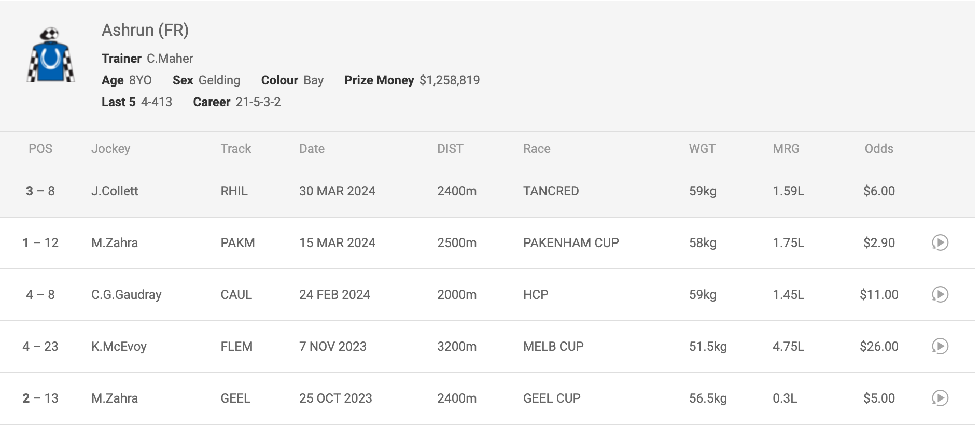Open the GEEL CUP race

(552, 398)
